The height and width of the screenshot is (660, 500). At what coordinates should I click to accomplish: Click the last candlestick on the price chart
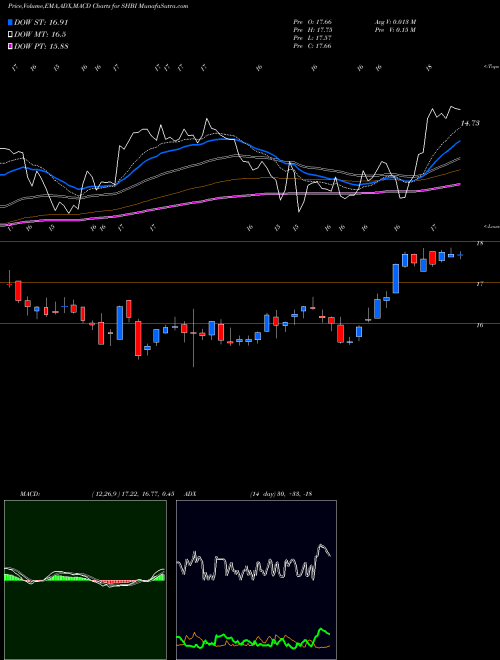pos(460,255)
